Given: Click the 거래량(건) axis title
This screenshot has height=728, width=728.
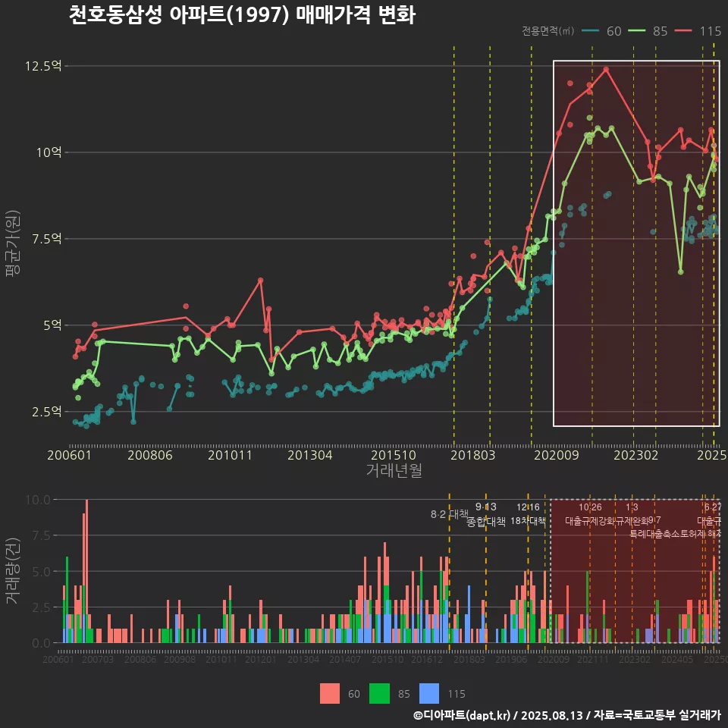Looking at the screenshot, I should (13, 571).
